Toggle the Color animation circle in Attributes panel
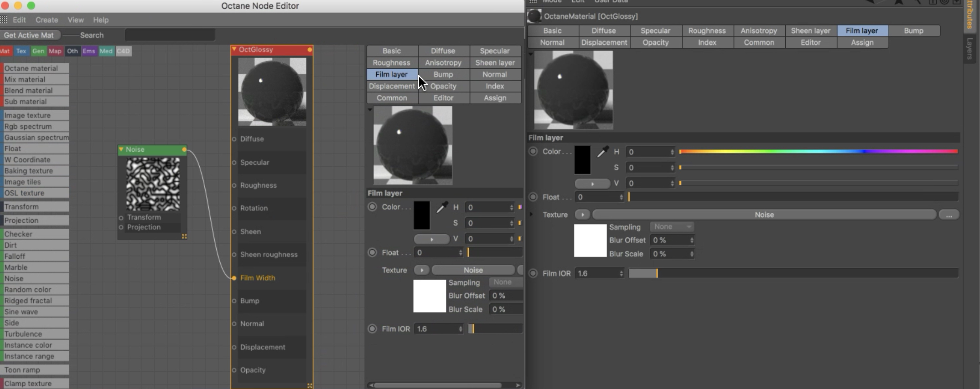The height and width of the screenshot is (389, 980). [x=533, y=152]
